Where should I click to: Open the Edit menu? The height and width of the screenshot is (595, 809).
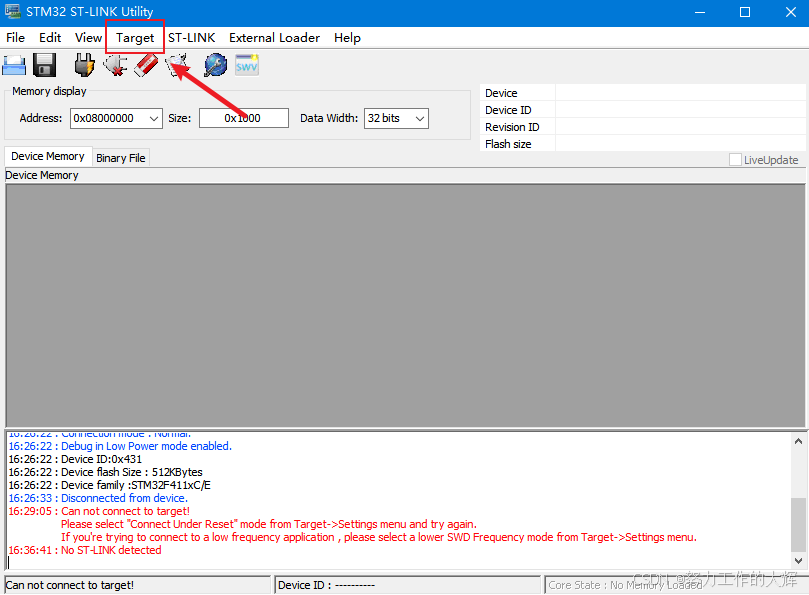pyautogui.click(x=50, y=38)
